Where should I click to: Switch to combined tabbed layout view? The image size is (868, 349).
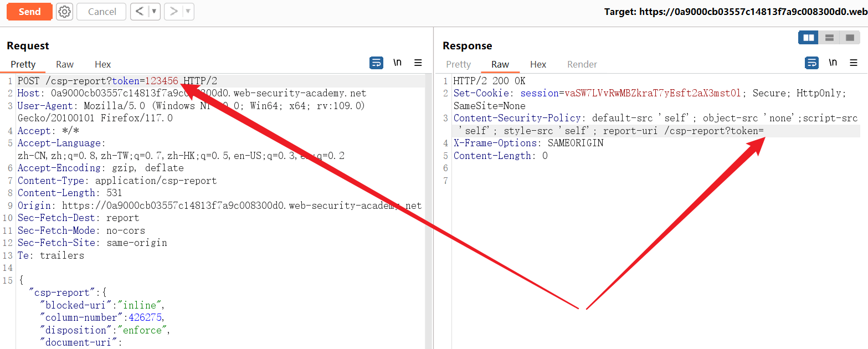pos(849,38)
